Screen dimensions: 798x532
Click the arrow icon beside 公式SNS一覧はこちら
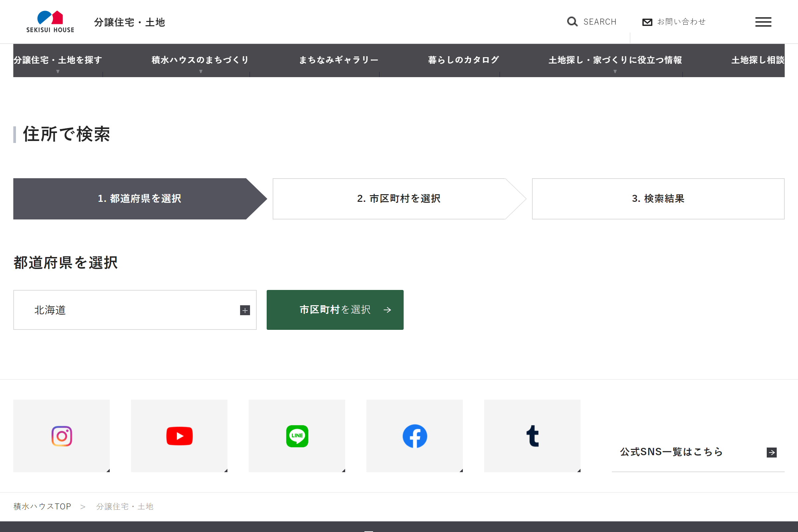pos(771,452)
